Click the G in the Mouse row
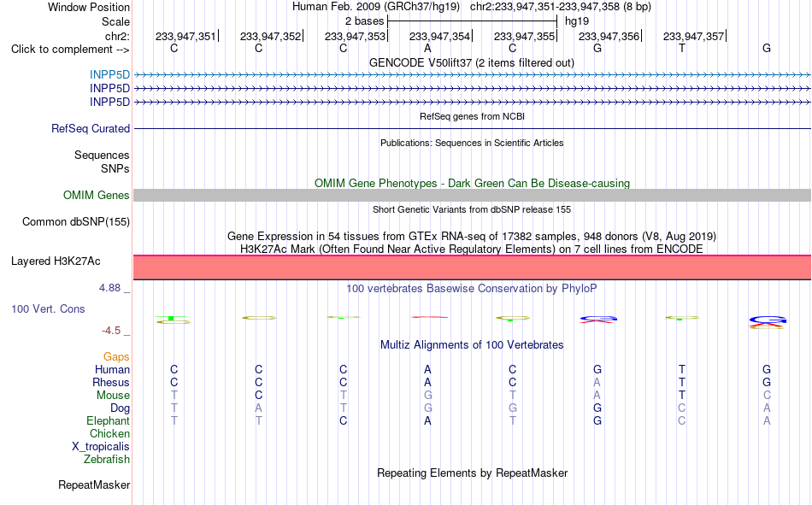 click(427, 395)
